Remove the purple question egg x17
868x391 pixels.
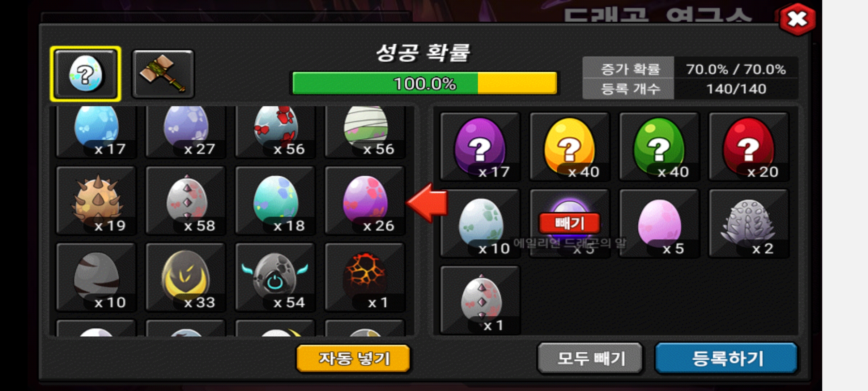(480, 146)
